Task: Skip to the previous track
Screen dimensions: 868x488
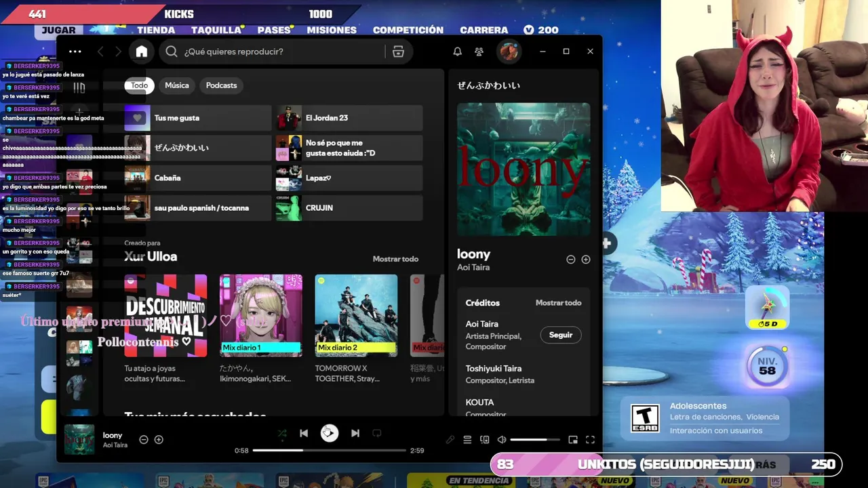Action: pyautogui.click(x=304, y=433)
